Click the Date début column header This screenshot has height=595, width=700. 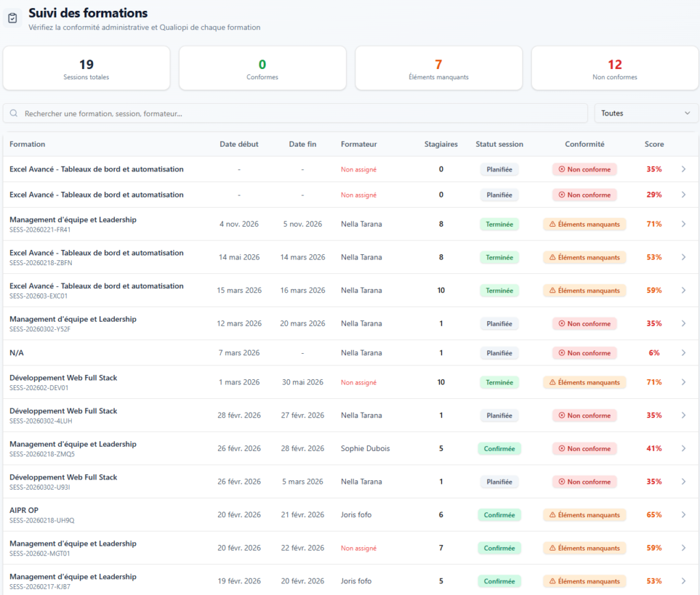(x=239, y=144)
